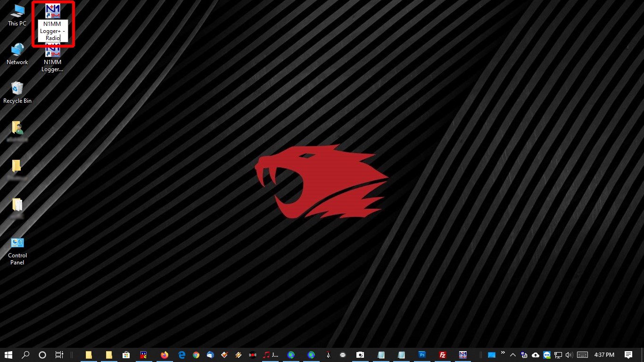This screenshot has height=362, width=644.
Task: Open the touch keyboard tray button
Action: (x=582, y=355)
